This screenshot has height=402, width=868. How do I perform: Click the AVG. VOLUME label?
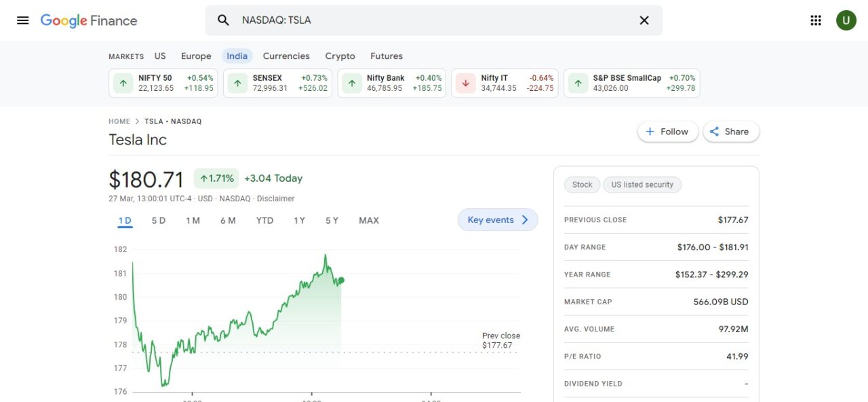click(589, 329)
